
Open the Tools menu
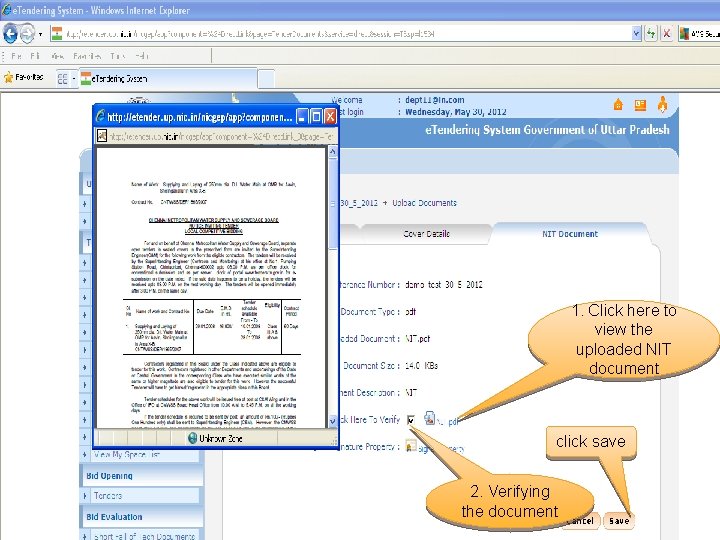pos(118,56)
